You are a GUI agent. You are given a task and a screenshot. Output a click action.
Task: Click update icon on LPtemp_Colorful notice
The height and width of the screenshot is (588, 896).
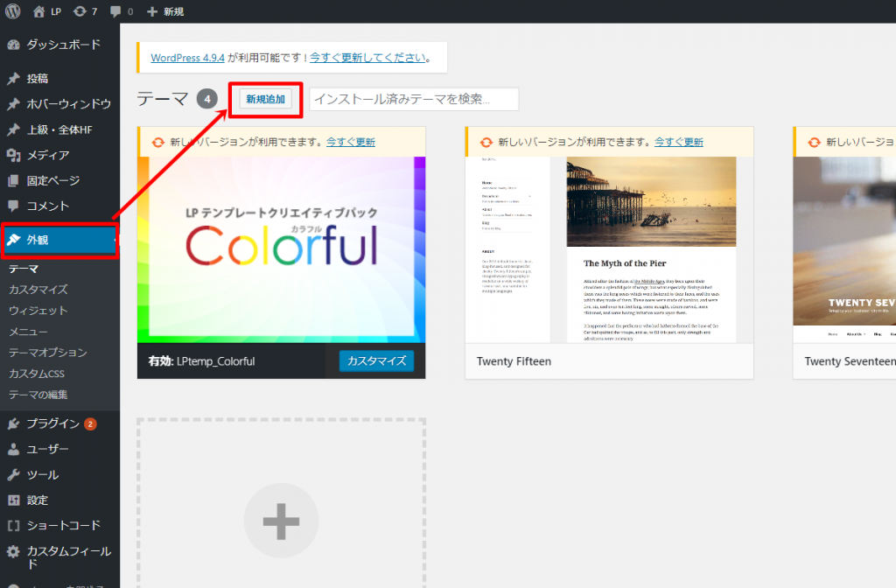click(158, 143)
